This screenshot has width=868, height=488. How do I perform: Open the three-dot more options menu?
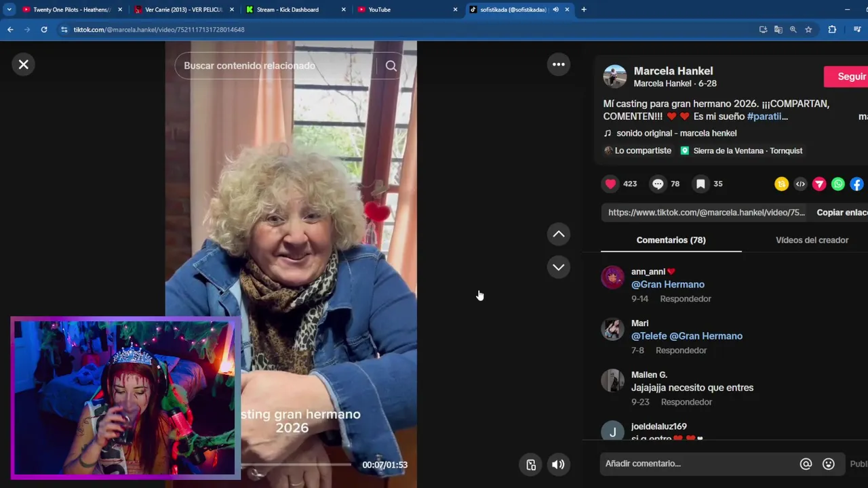tap(558, 64)
